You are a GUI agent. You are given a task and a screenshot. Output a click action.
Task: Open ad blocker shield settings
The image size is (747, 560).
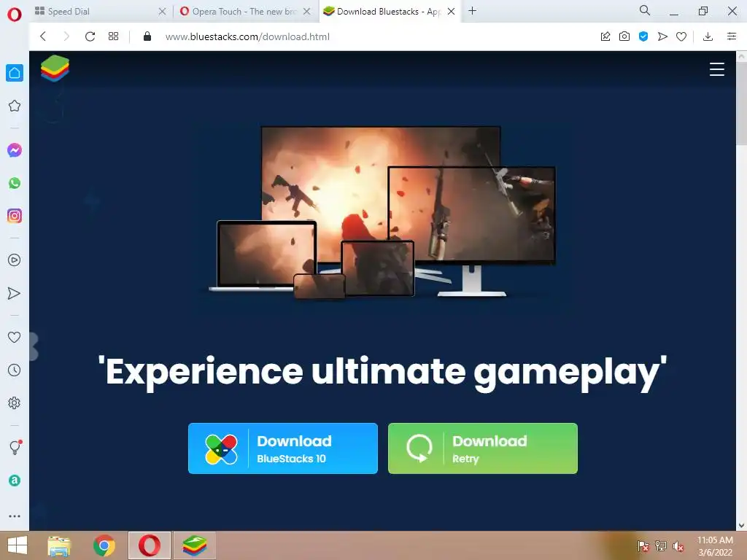click(x=643, y=36)
